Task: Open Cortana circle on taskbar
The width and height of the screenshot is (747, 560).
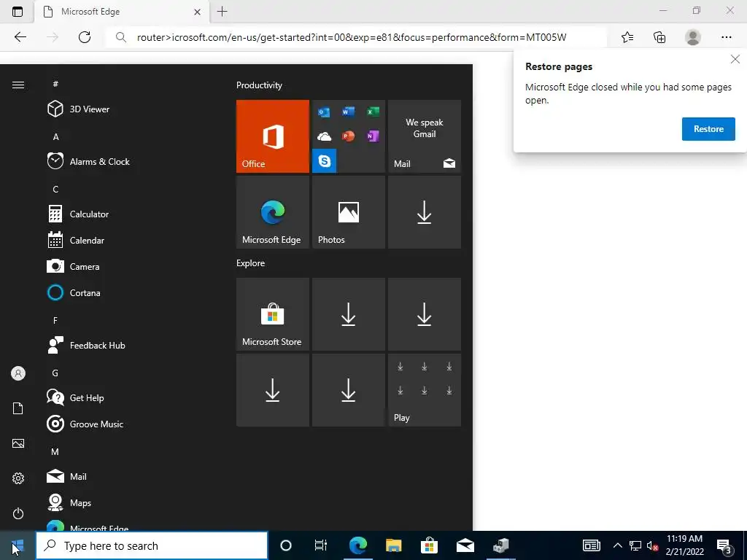Action: click(286, 545)
